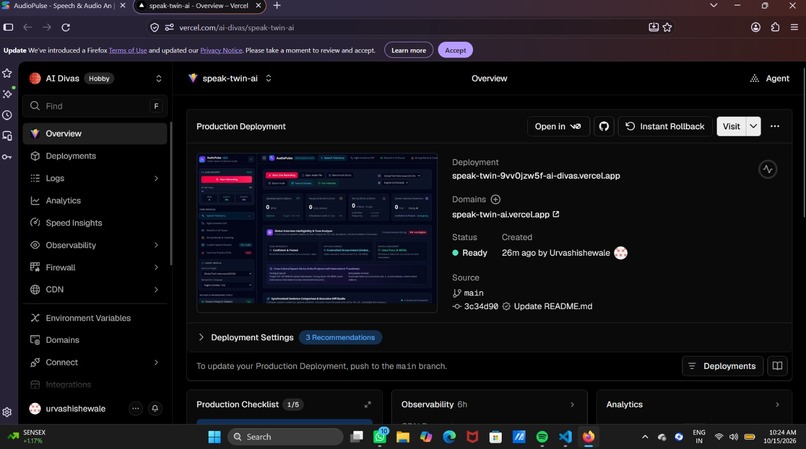This screenshot has height=449, width=806.
Task: Open deployment activity pulse icon
Action: pyautogui.click(x=767, y=169)
